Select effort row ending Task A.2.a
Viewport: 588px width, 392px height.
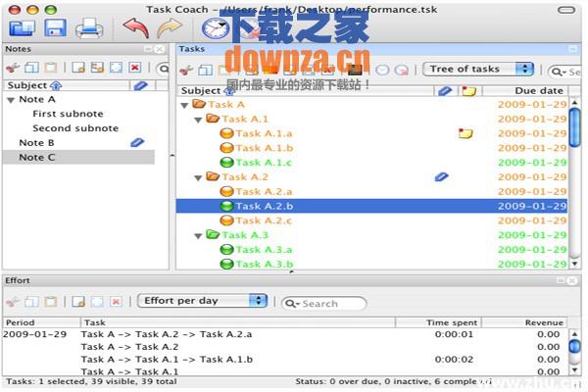point(285,334)
